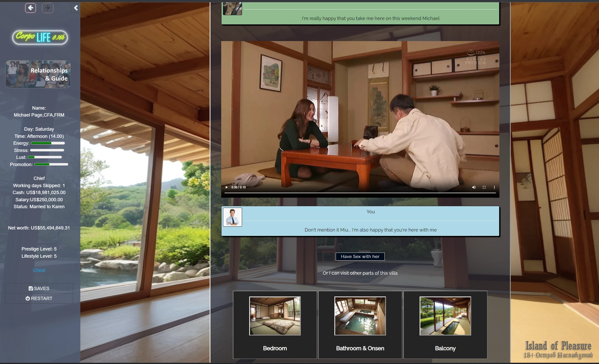
Task: Open video more-options menu (three dots)
Action: [x=494, y=187]
